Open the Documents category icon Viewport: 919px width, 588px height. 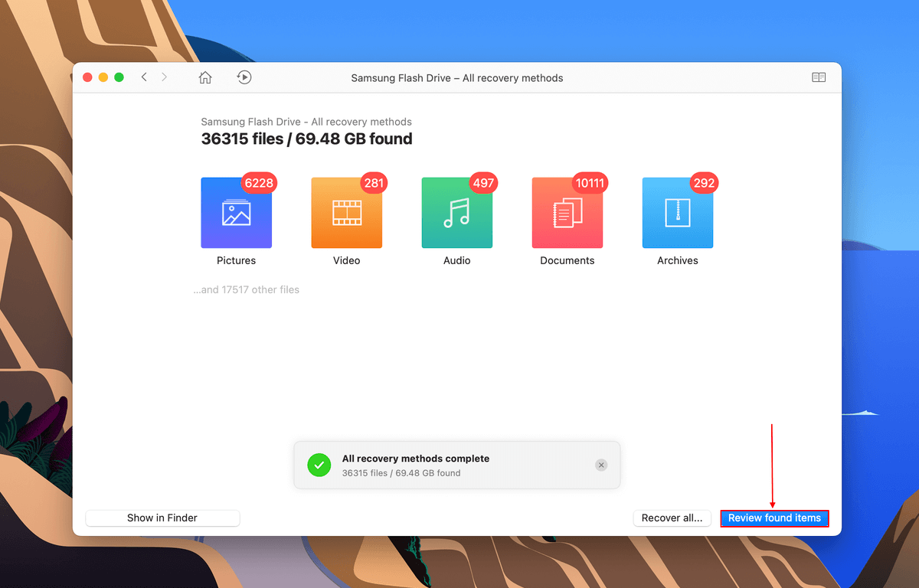coord(567,213)
